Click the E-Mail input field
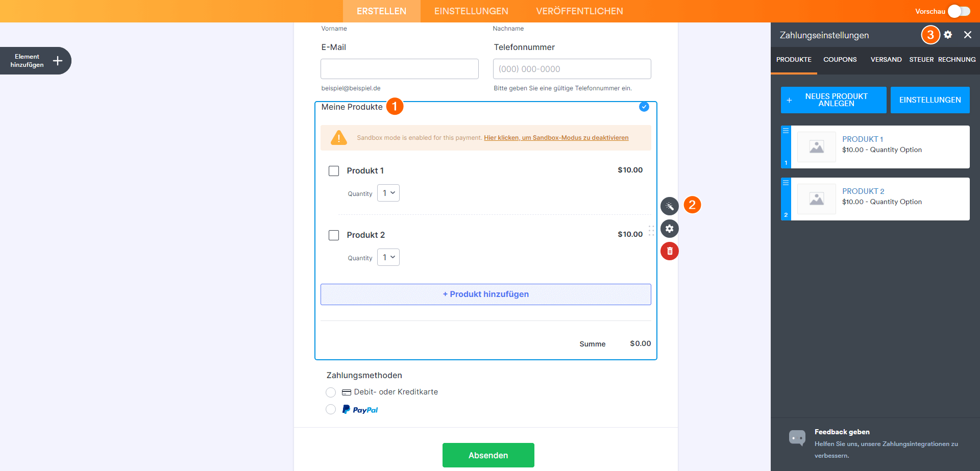This screenshot has height=471, width=980. [399, 69]
